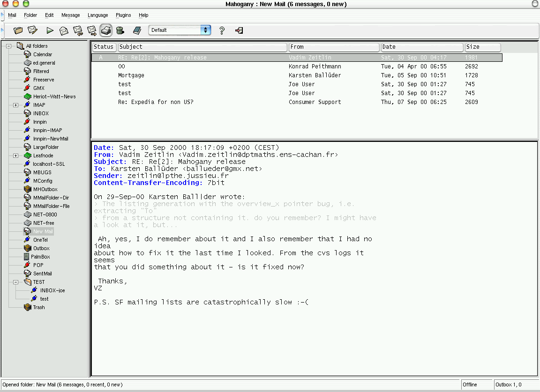
Task: Forward using the envelope with right arrow
Action: [92, 30]
